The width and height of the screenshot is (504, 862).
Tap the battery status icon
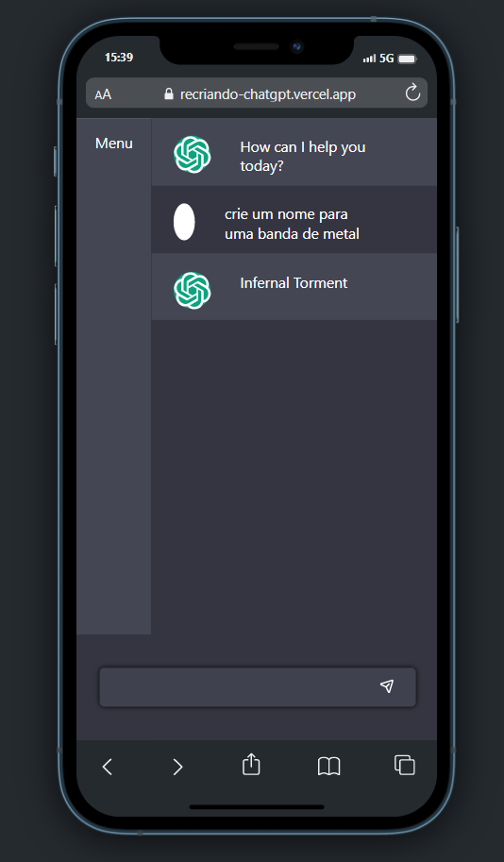408,59
